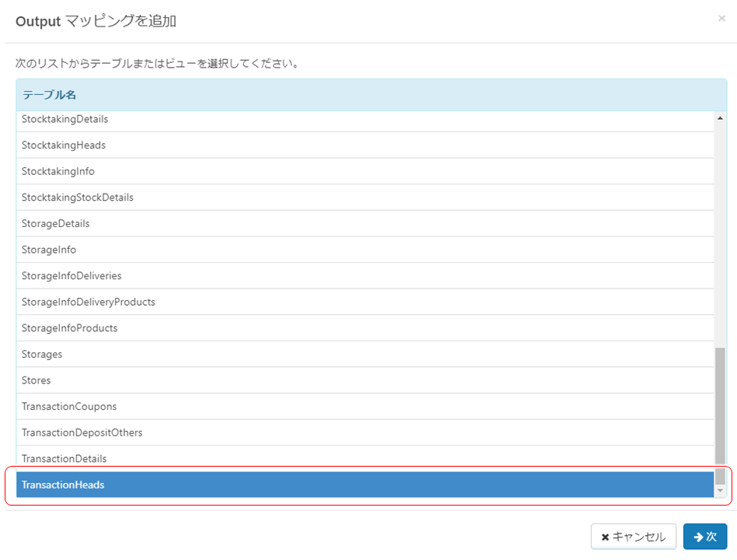Select the StorageInfoProducts table row

[311, 327]
